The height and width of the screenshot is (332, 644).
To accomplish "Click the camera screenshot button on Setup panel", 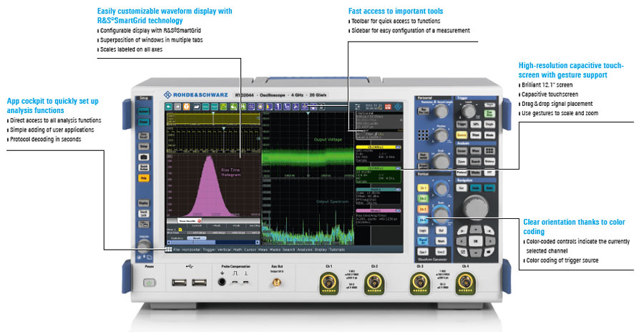I will click(144, 157).
